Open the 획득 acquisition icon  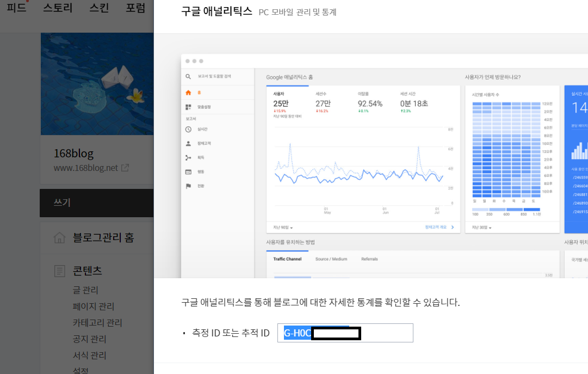[188, 157]
